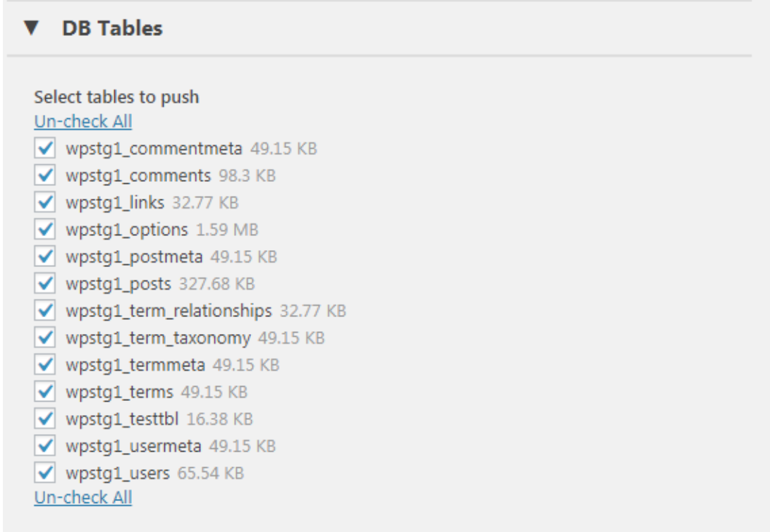Uncheck the wpstg1_term_relationships checkbox
Viewport: 770px width, 532px height.
coord(45,311)
